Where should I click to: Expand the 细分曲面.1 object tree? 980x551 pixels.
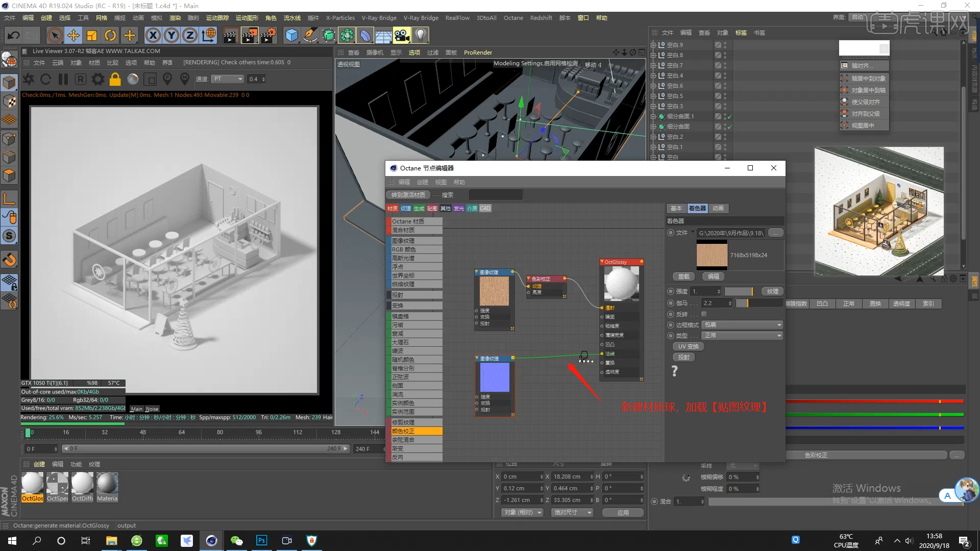[653, 116]
